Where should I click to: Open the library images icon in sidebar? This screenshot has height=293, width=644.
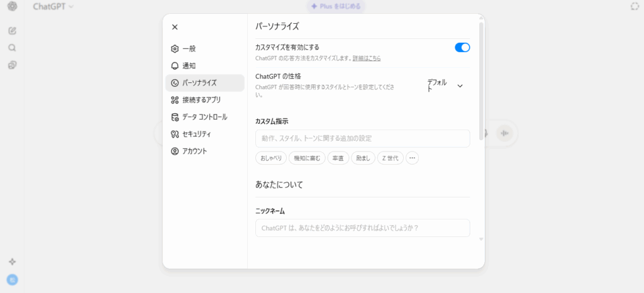pyautogui.click(x=12, y=65)
